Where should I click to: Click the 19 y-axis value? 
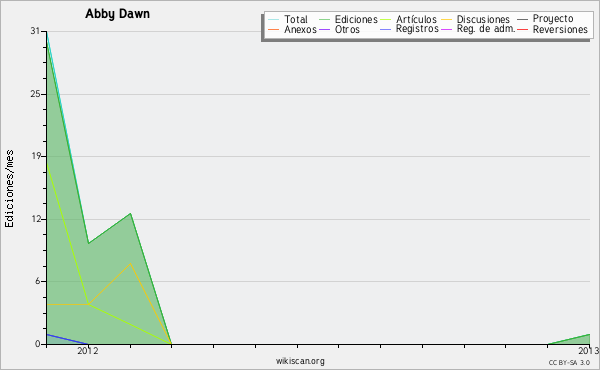[x=35, y=156]
